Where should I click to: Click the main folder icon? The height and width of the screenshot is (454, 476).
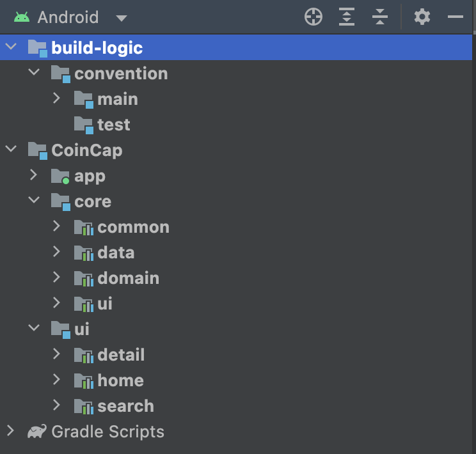coord(83,99)
